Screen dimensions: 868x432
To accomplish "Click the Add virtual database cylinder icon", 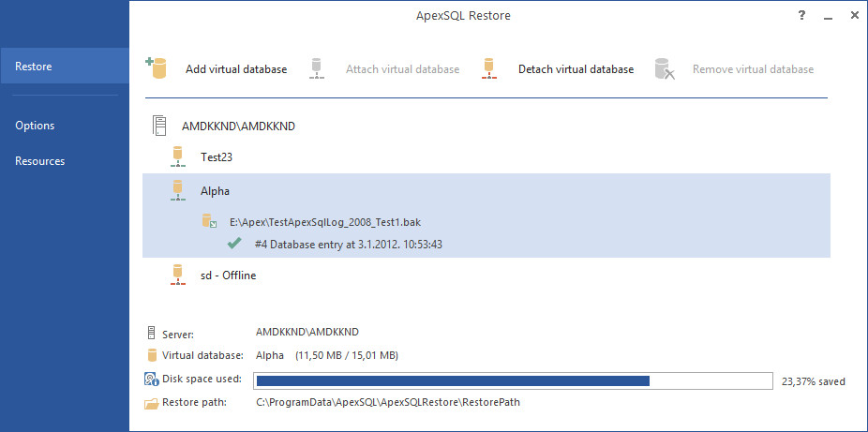I will click(x=157, y=68).
